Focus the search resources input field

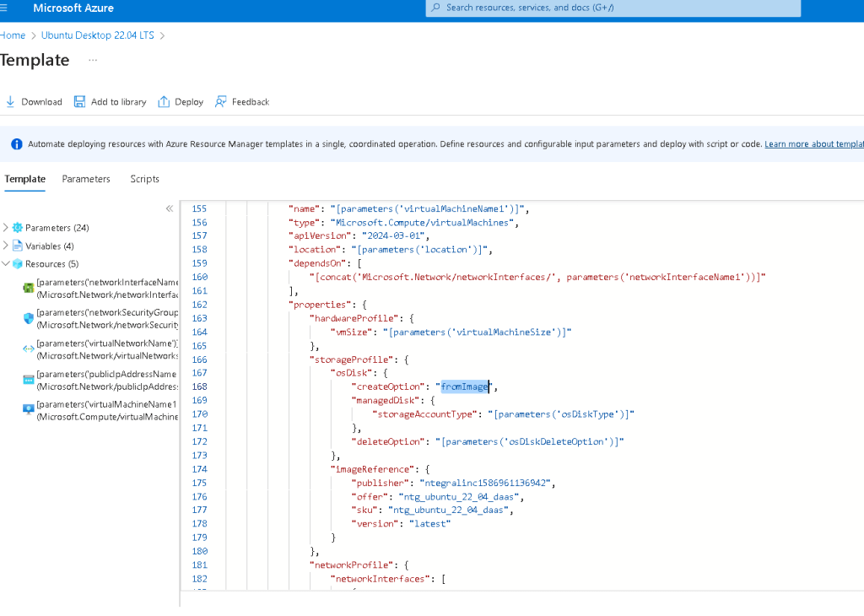(613, 8)
